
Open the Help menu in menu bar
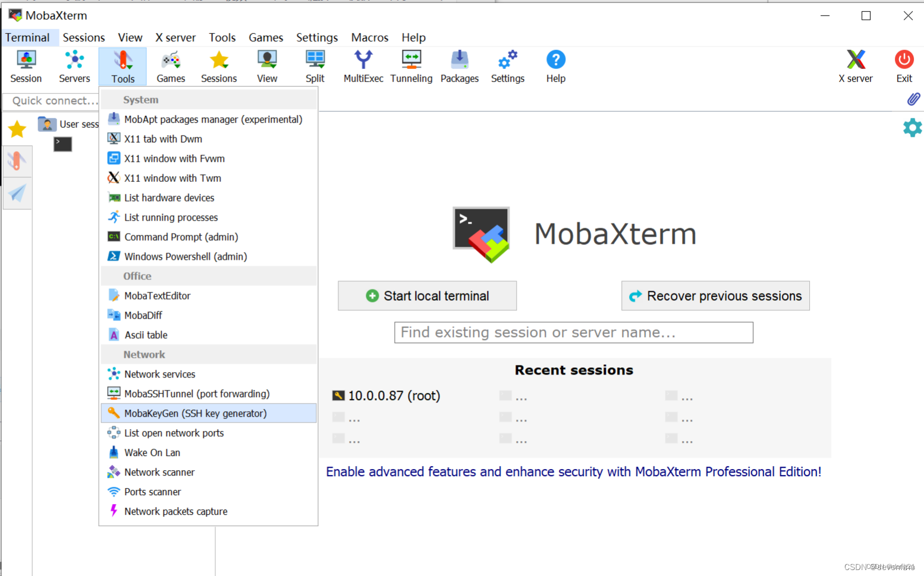click(x=413, y=37)
